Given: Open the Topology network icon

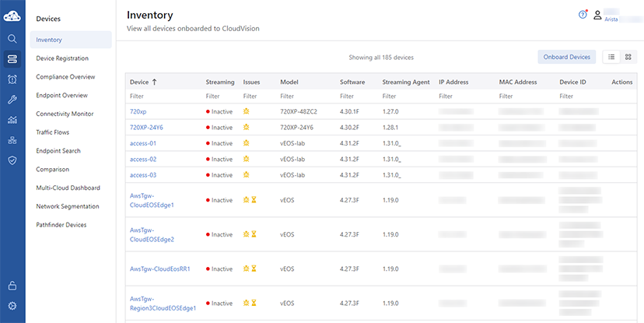Looking at the screenshot, I should tap(12, 141).
